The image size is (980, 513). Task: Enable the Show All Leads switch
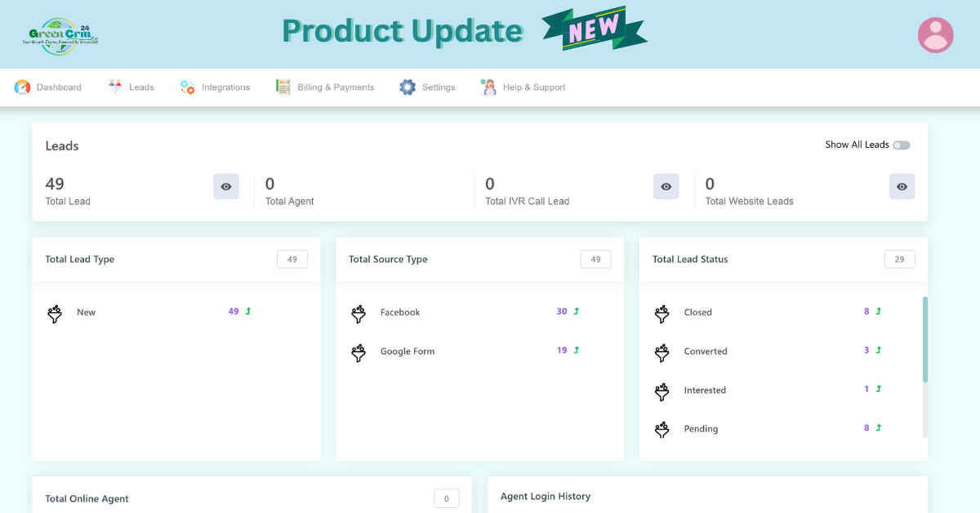click(x=902, y=145)
